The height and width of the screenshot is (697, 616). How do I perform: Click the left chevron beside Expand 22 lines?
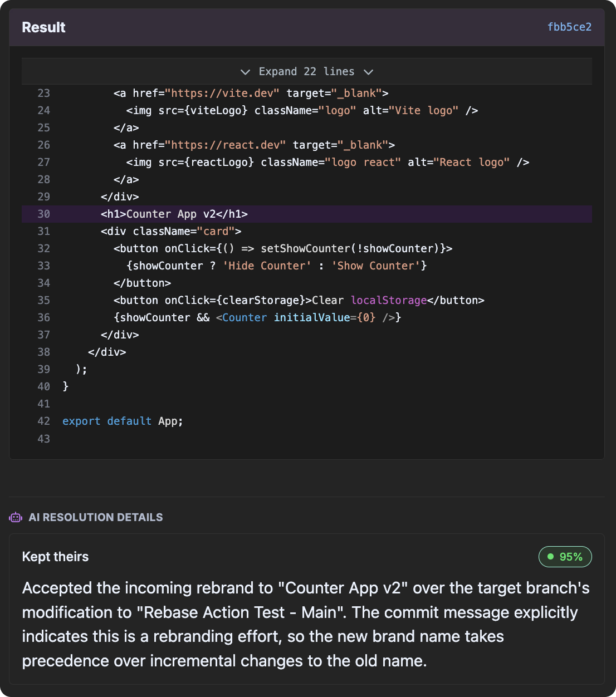(x=245, y=72)
